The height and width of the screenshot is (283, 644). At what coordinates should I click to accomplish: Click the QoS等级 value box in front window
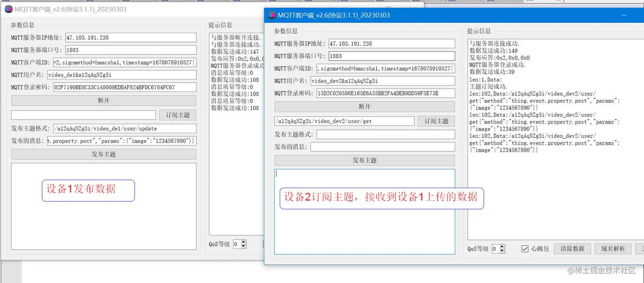[x=495, y=249]
